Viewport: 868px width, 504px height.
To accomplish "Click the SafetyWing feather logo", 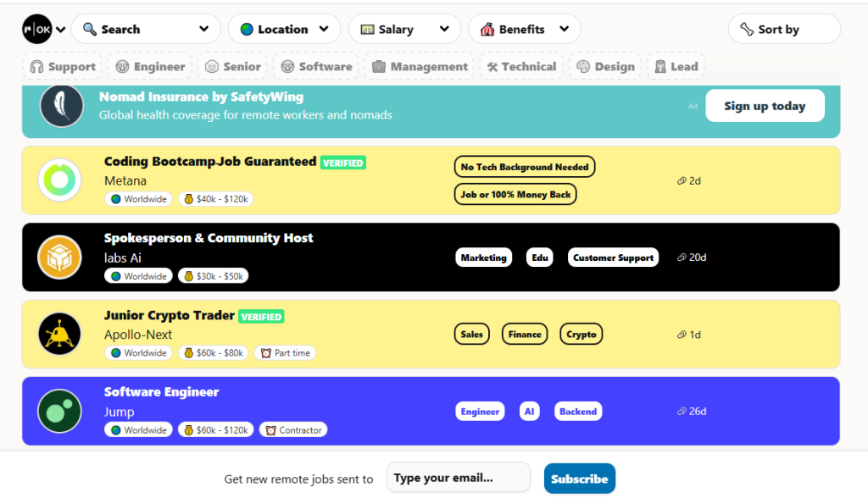I will coord(59,106).
